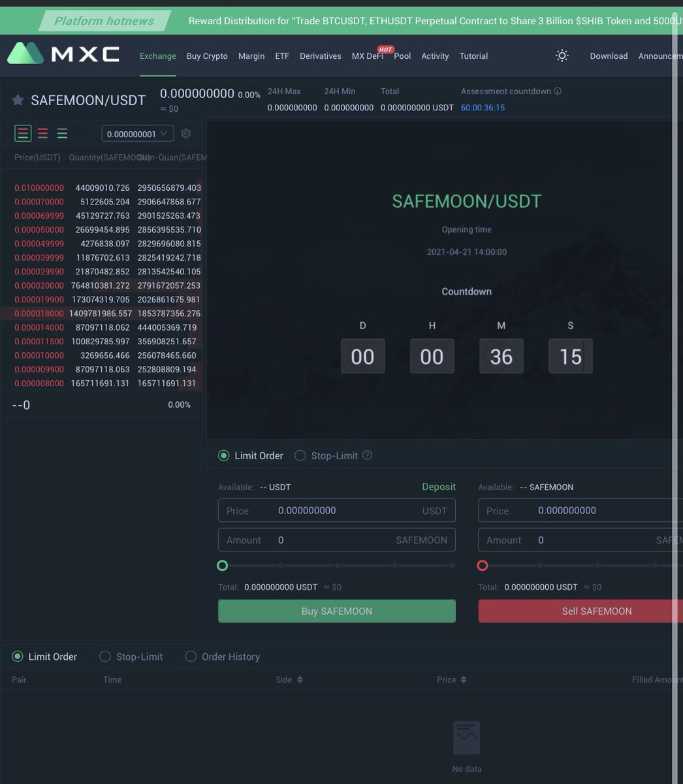Image resolution: width=683 pixels, height=784 pixels.
Task: Toggle the light theme sun icon
Action: 562,56
